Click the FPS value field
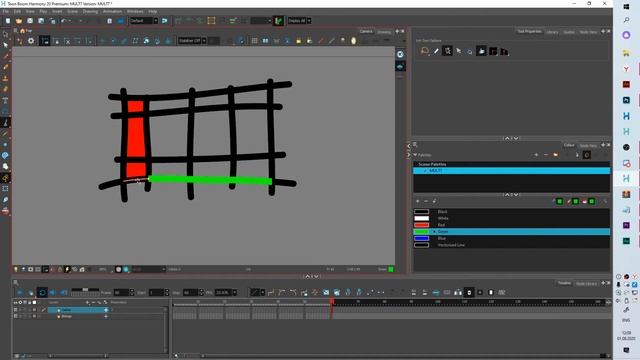 pos(223,293)
